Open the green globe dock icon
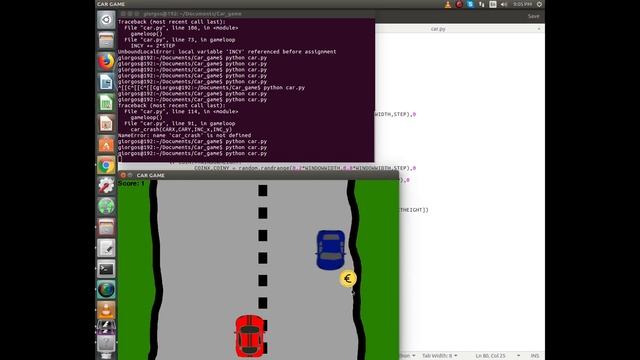 click(x=106, y=207)
